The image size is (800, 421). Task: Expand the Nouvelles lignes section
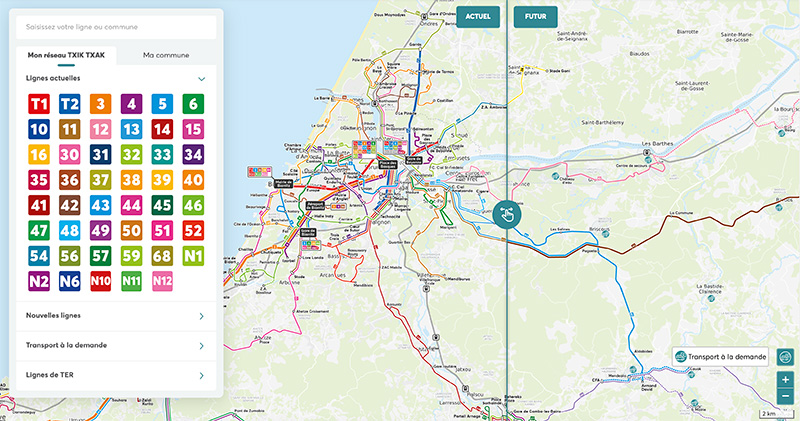(113, 317)
